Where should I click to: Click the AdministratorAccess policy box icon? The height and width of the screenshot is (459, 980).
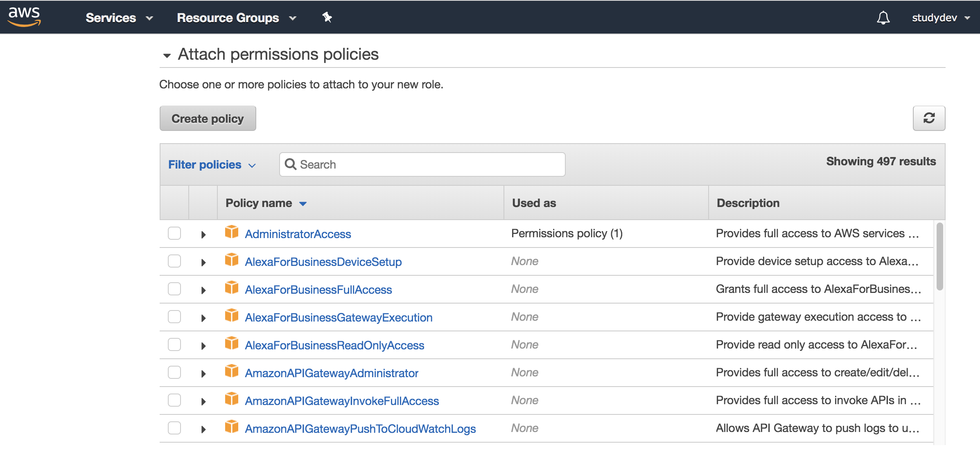point(232,232)
